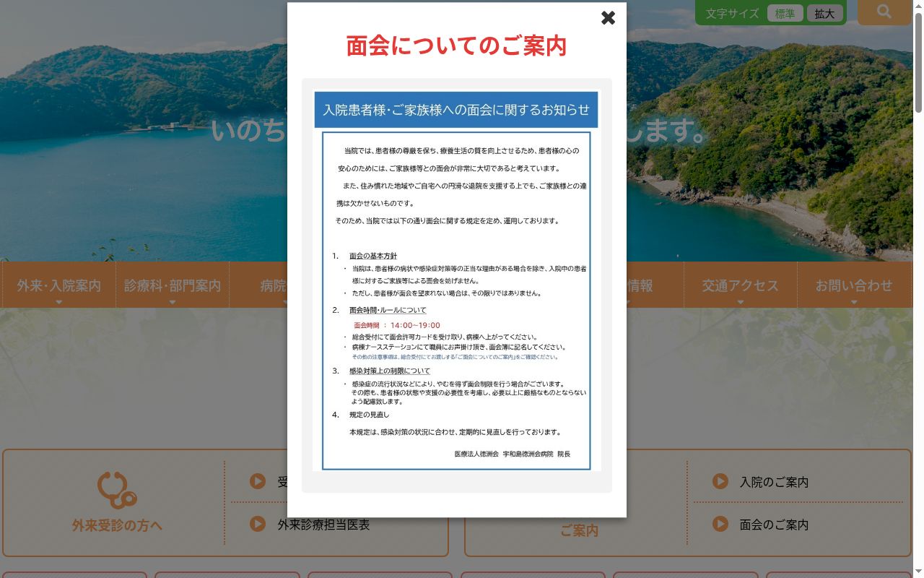Set text size to 標準
Screen dimensions: 924x578
click(x=785, y=13)
